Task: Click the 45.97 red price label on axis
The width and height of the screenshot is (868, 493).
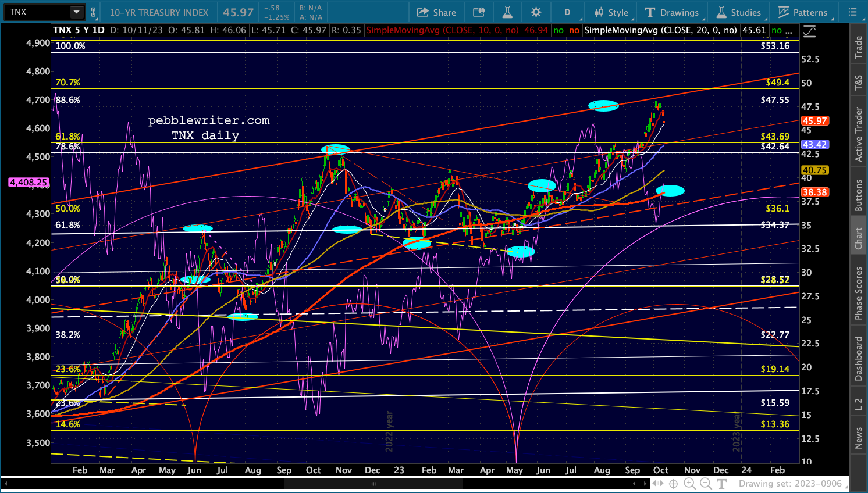Action: click(x=814, y=121)
